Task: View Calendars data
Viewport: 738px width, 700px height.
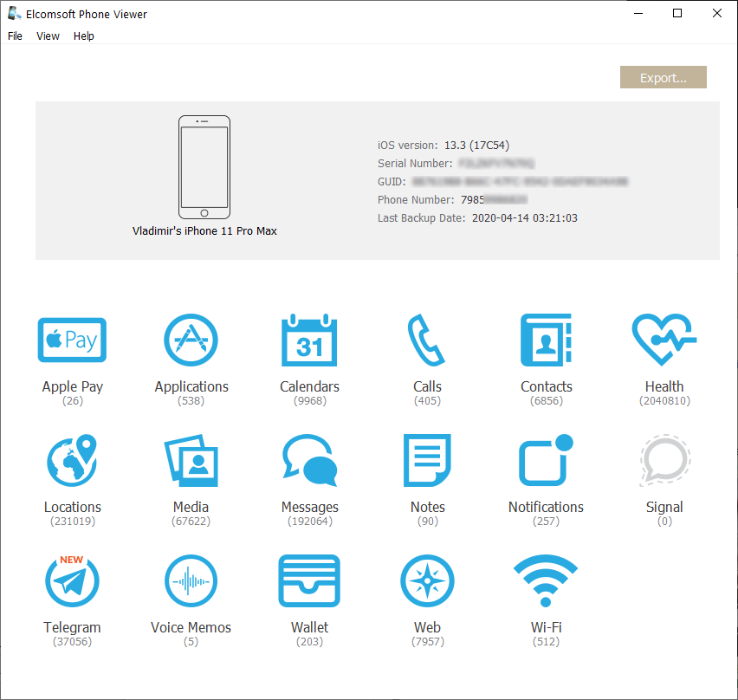Action: coord(309,340)
